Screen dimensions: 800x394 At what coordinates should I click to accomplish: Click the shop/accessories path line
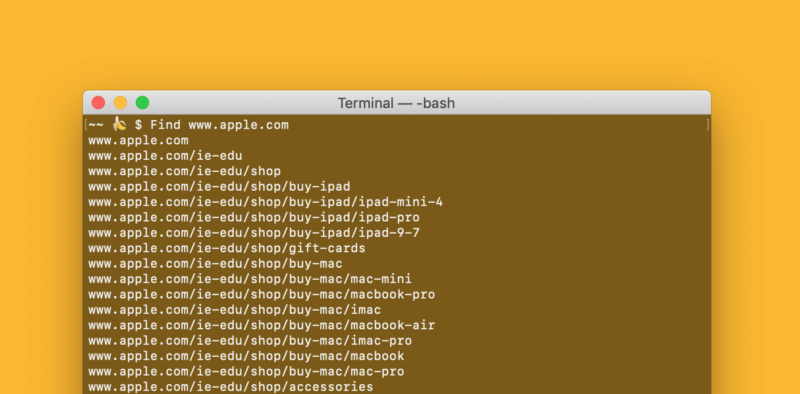coord(231,387)
